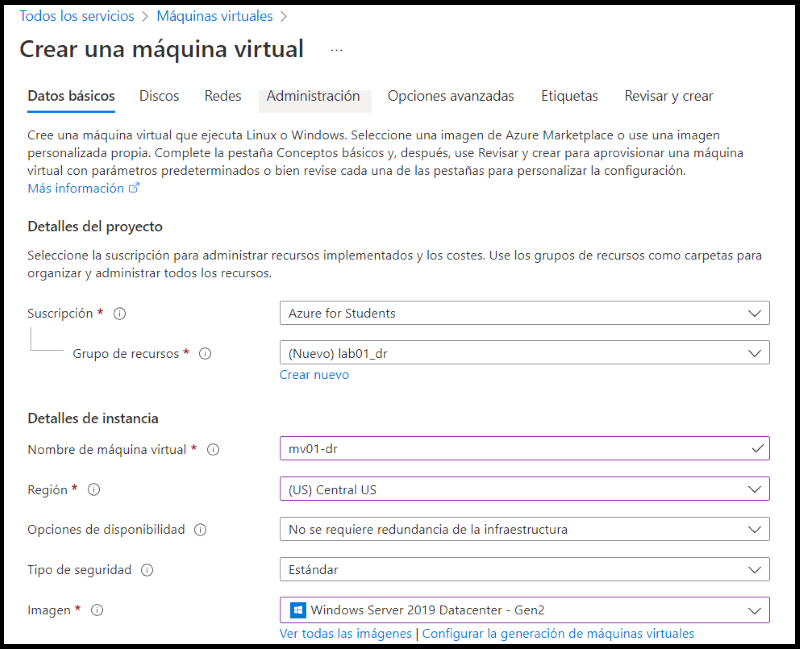Click the Windows logo in the Imagen field

tap(297, 610)
